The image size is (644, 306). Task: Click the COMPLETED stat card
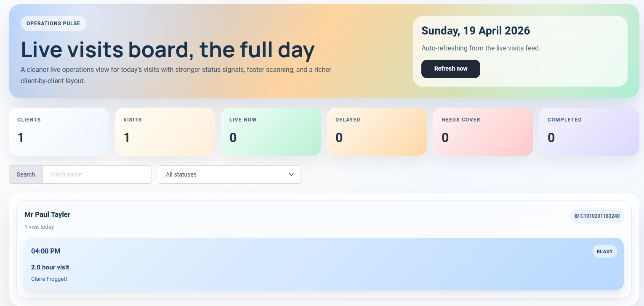coord(589,132)
